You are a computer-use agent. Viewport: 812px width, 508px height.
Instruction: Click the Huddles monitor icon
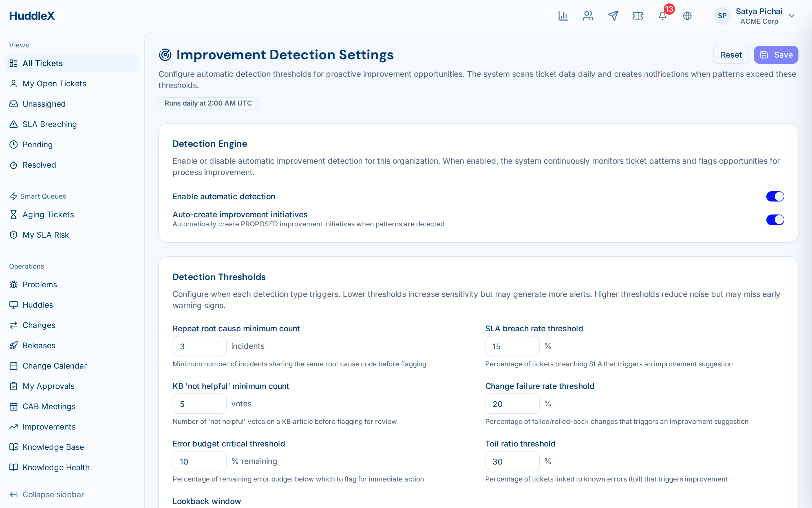click(14, 305)
